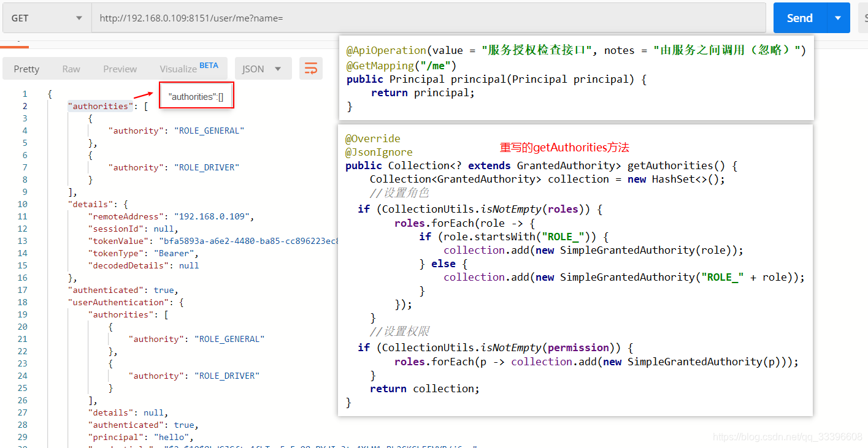Click the "tokenValue" key on line 13

pyautogui.click(x=118, y=241)
